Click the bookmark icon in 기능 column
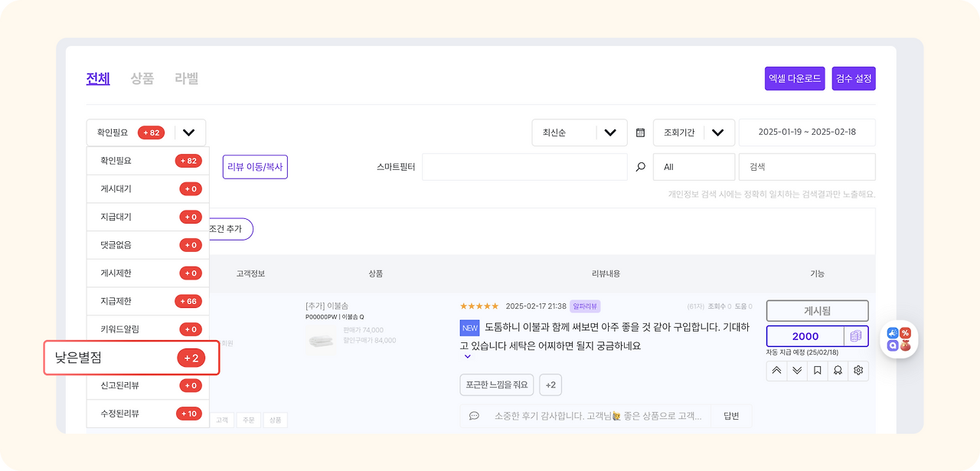 point(818,371)
